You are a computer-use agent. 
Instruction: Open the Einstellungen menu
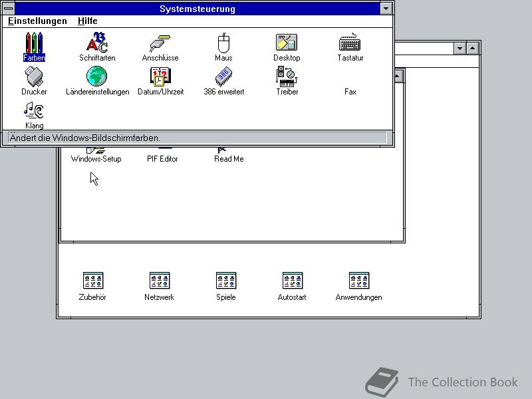(x=37, y=21)
